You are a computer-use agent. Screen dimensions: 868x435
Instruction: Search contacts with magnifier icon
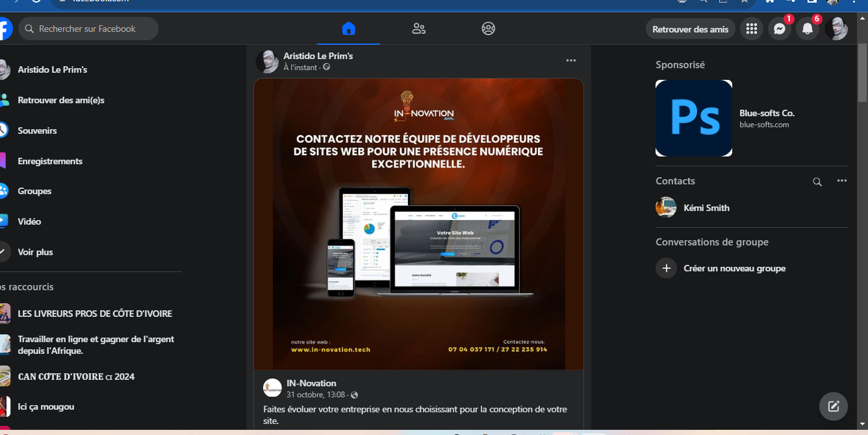pos(817,182)
